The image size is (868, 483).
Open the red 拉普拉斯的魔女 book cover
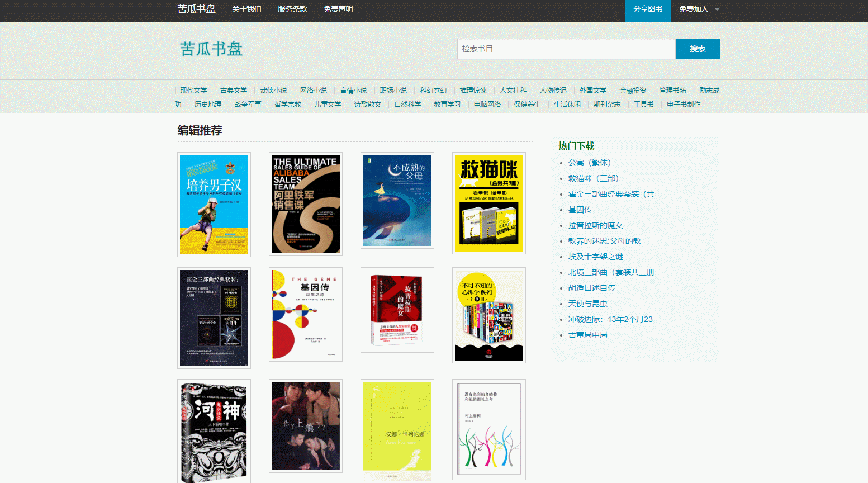(x=397, y=310)
